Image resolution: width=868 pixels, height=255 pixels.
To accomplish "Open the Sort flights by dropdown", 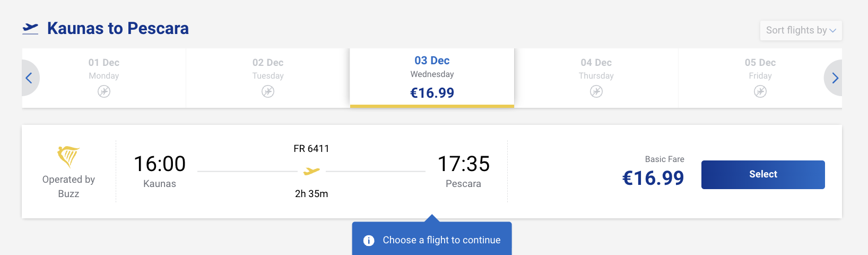I will pos(800,30).
